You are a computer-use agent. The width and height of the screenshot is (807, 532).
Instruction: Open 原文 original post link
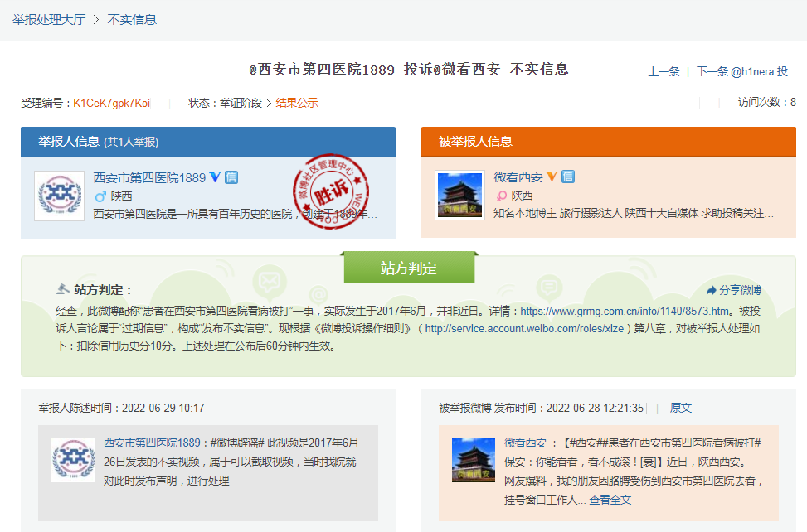click(x=681, y=409)
